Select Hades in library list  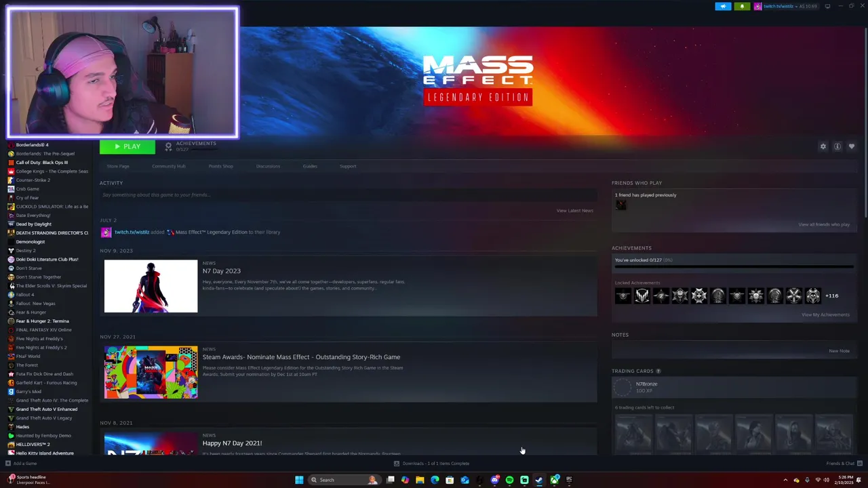point(22,427)
